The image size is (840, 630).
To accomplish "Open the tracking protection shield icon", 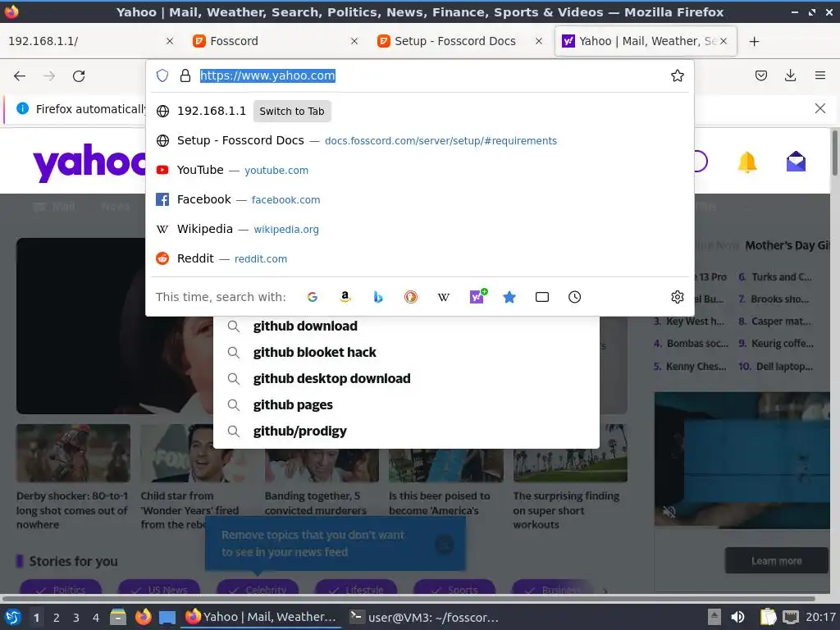I will click(162, 75).
